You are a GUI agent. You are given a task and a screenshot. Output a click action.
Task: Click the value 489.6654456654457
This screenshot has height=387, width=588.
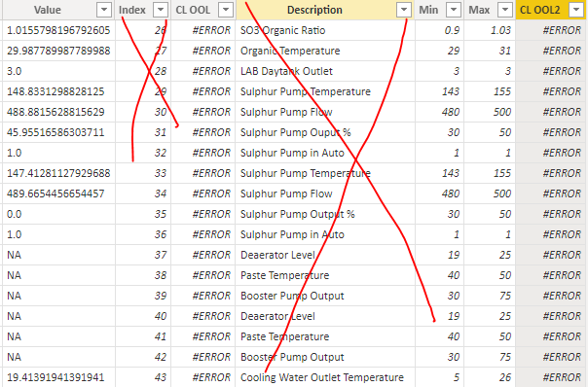(55, 193)
